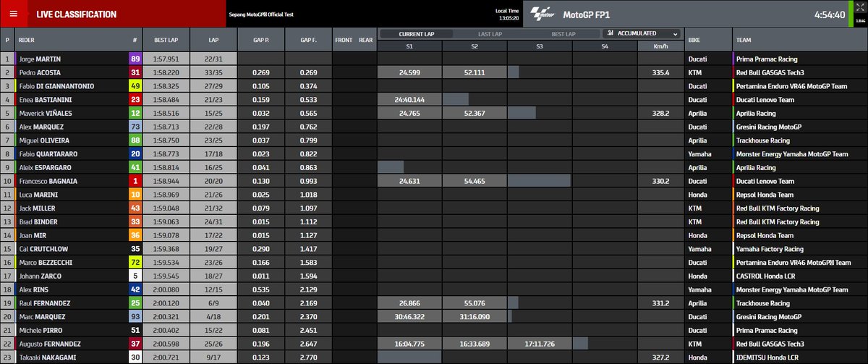Click Alex Marquez's light blue 73 badge
The height and width of the screenshot is (364, 868).
[135, 127]
